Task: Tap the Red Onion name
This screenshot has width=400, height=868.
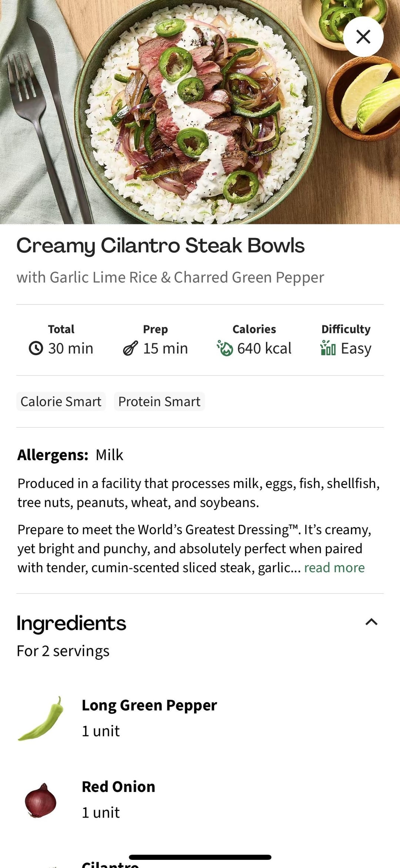Action: pos(119,787)
